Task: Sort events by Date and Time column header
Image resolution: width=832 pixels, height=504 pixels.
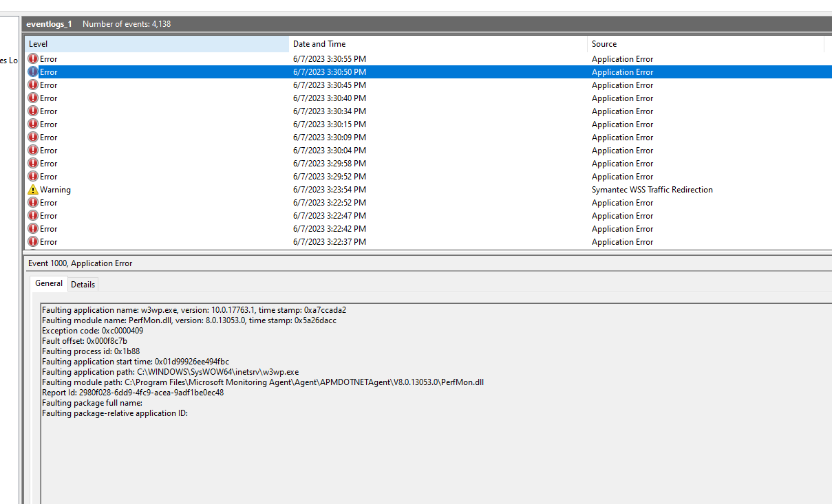Action: pyautogui.click(x=438, y=44)
